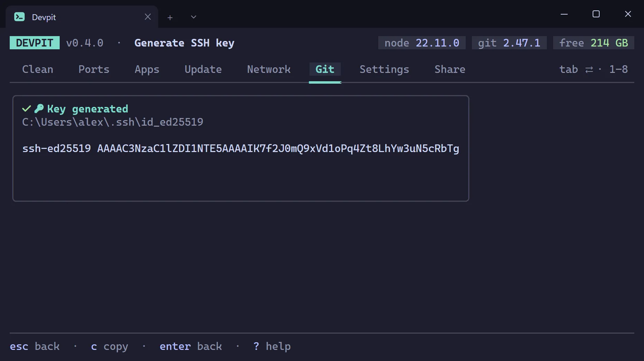Click the git 2.47.1 status badge

point(509,43)
